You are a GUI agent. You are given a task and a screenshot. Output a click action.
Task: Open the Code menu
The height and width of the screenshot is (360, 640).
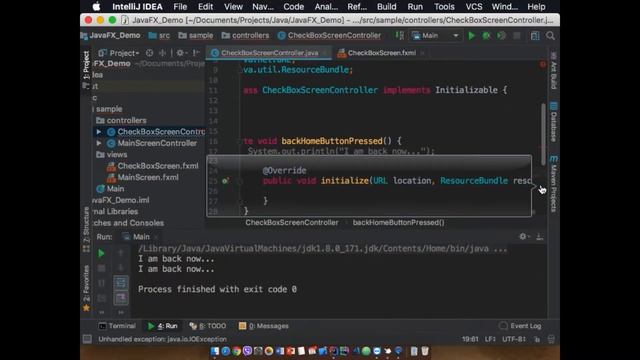click(x=293, y=7)
